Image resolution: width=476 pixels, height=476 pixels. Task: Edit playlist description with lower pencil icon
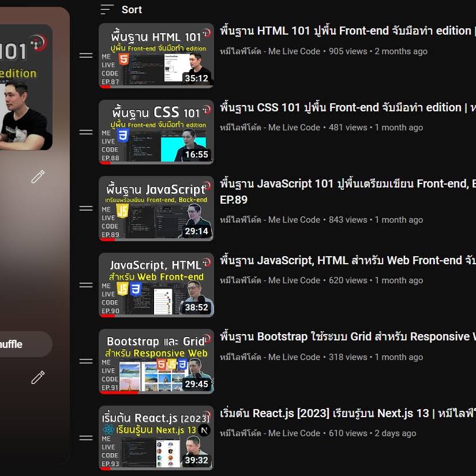click(x=38, y=377)
